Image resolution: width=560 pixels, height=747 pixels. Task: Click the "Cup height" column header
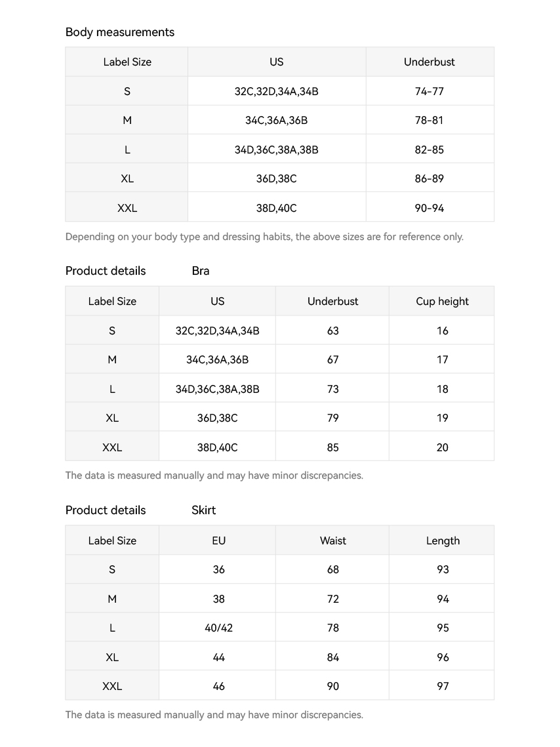click(442, 302)
